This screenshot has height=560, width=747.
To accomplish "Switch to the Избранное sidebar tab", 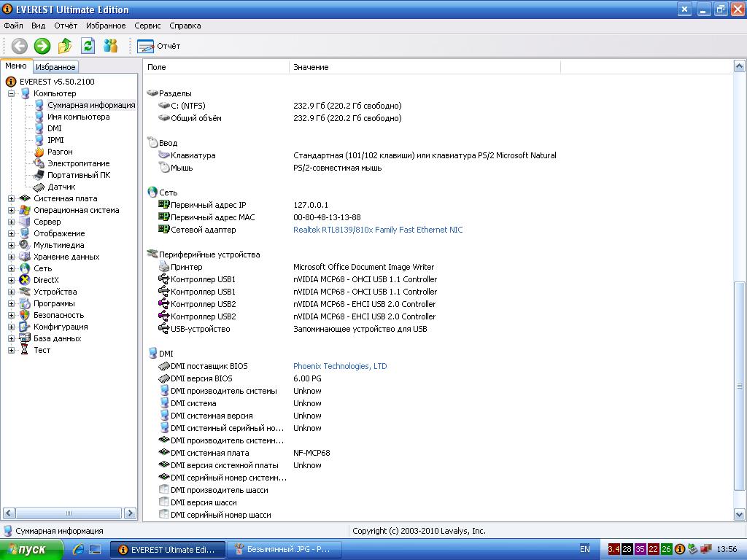I will 55,67.
